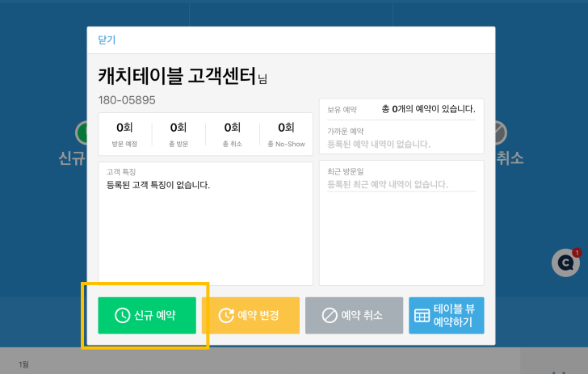Click the text 총 0개의 예약이 있습니다.
This screenshot has height=374, width=588.
[x=429, y=109]
